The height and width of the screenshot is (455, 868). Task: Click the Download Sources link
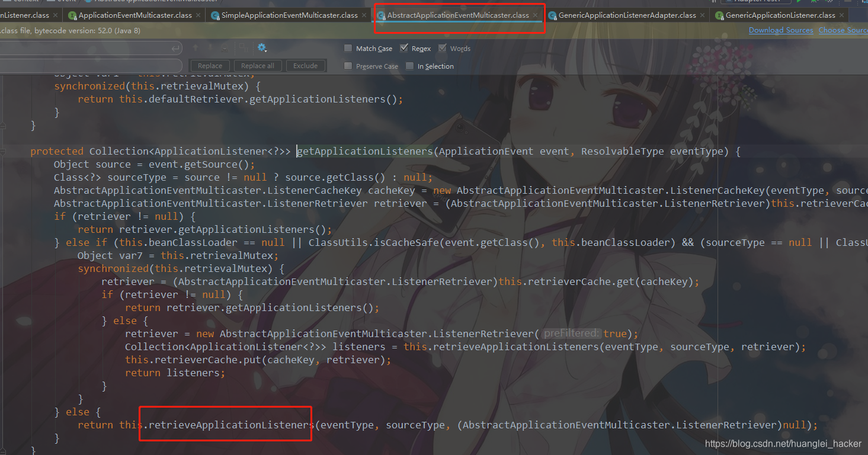781,30
